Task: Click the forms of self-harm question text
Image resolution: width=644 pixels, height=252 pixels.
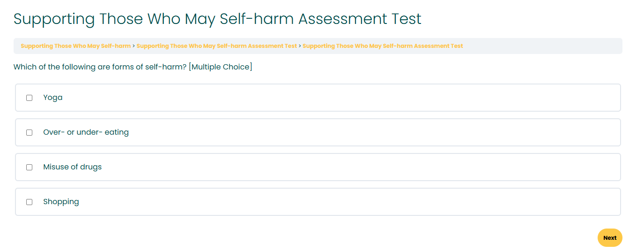Action: coord(100,67)
